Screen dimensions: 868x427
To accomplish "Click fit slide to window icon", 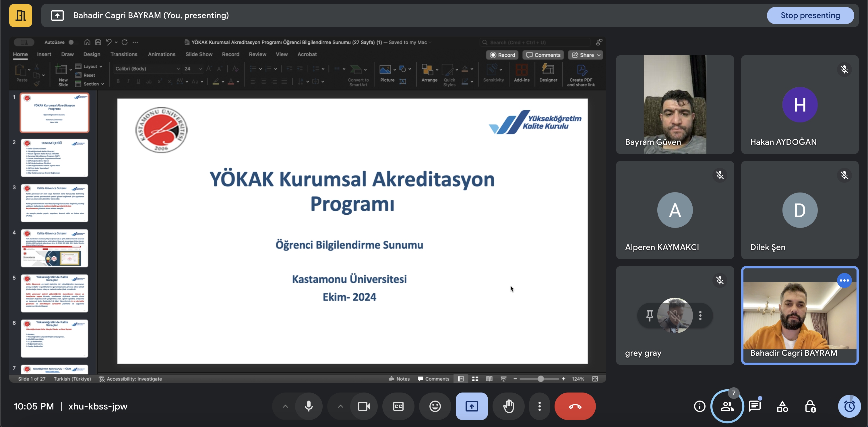I will coord(595,379).
